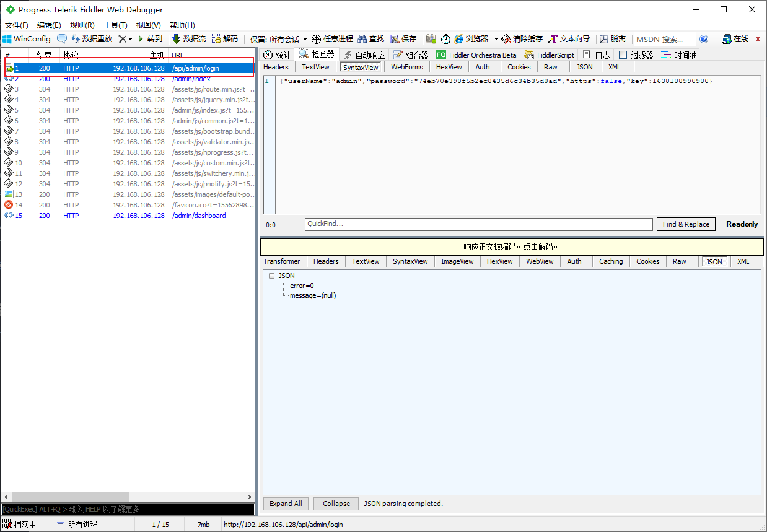
Task: Click the stopwatch timer icon
Action: tap(445, 39)
